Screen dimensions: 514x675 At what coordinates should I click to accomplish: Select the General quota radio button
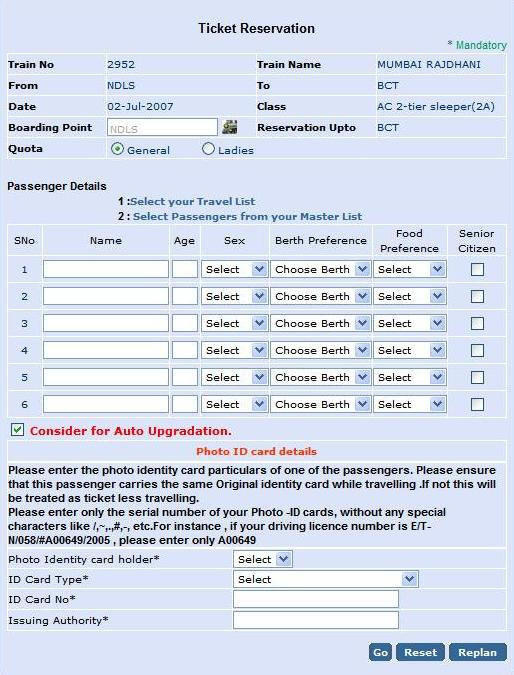click(x=117, y=149)
